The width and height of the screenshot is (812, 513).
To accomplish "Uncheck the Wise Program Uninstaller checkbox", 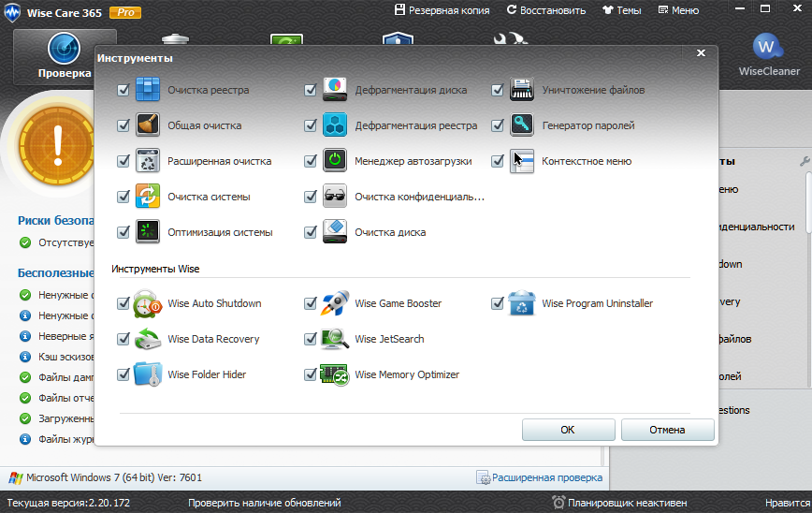I will point(498,303).
